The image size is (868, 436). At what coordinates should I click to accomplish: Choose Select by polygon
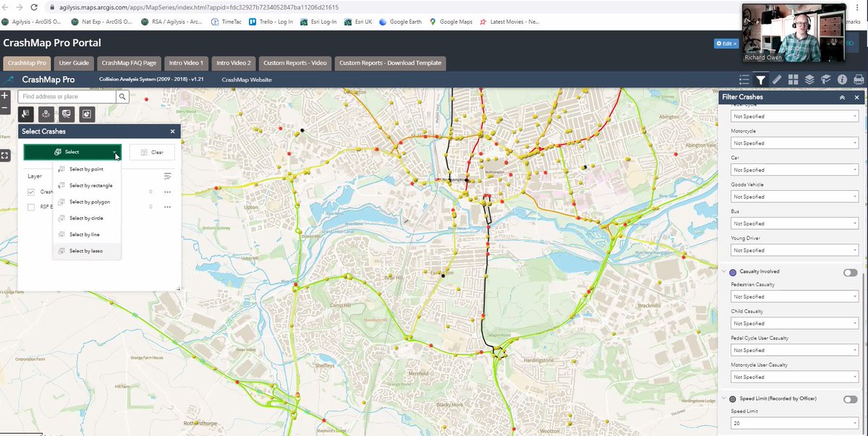tap(87, 202)
